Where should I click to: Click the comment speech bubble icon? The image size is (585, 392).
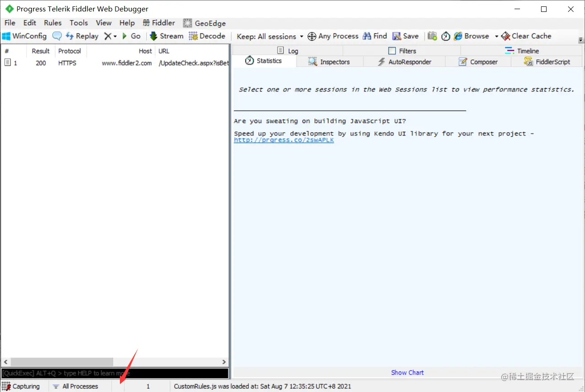click(57, 36)
